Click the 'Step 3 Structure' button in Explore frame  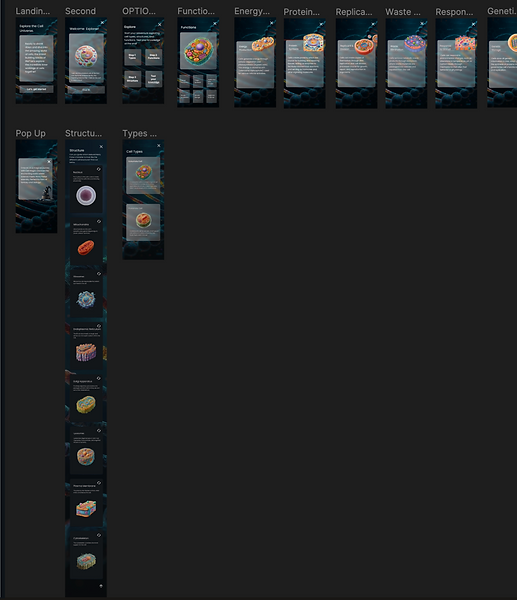click(132, 79)
